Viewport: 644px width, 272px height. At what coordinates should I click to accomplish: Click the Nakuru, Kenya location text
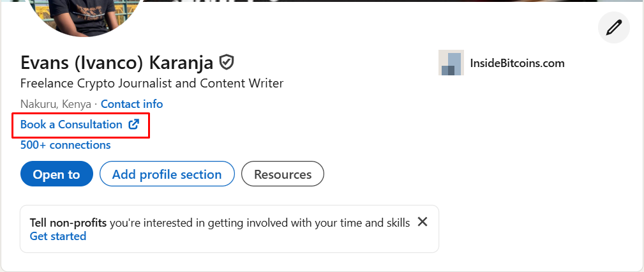click(x=56, y=104)
